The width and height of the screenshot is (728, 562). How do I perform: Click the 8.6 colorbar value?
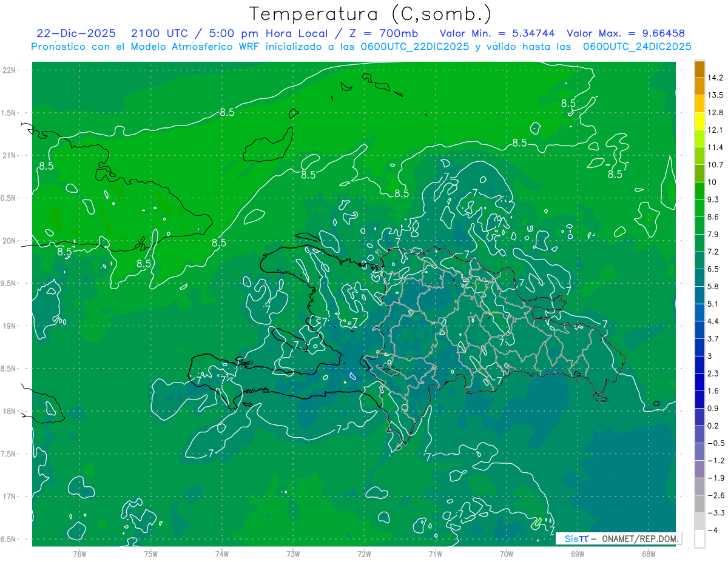713,217
